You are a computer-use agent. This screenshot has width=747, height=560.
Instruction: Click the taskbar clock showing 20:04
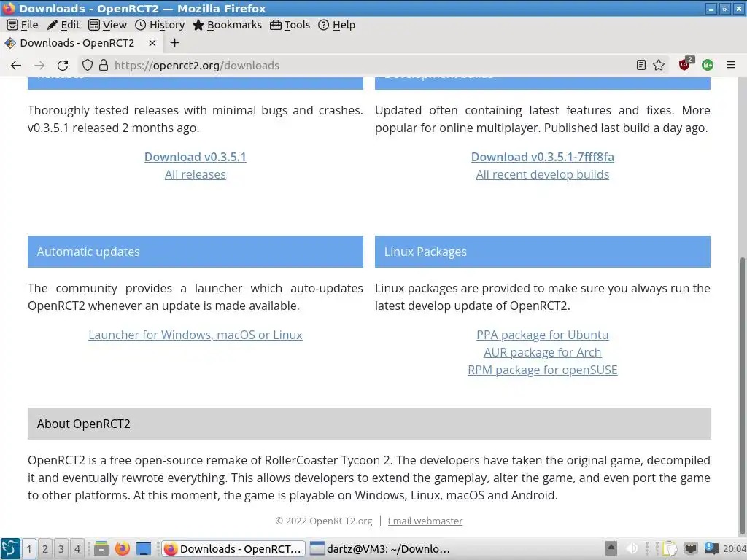pyautogui.click(x=735, y=549)
